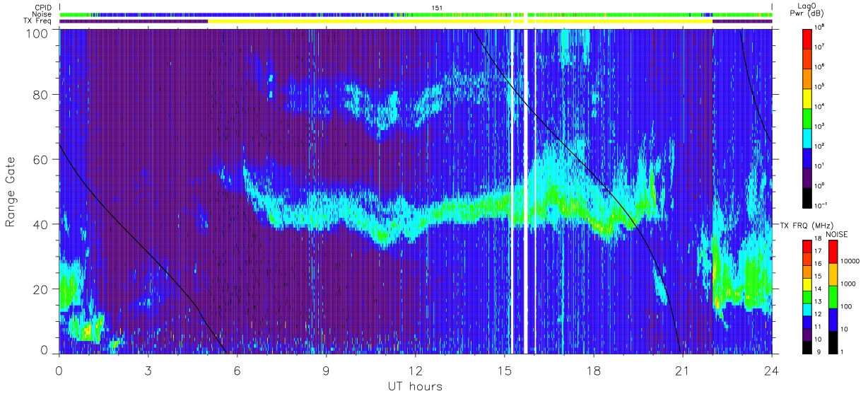Click the x-axis tick label '3'
The image size is (868, 401).
(x=148, y=370)
